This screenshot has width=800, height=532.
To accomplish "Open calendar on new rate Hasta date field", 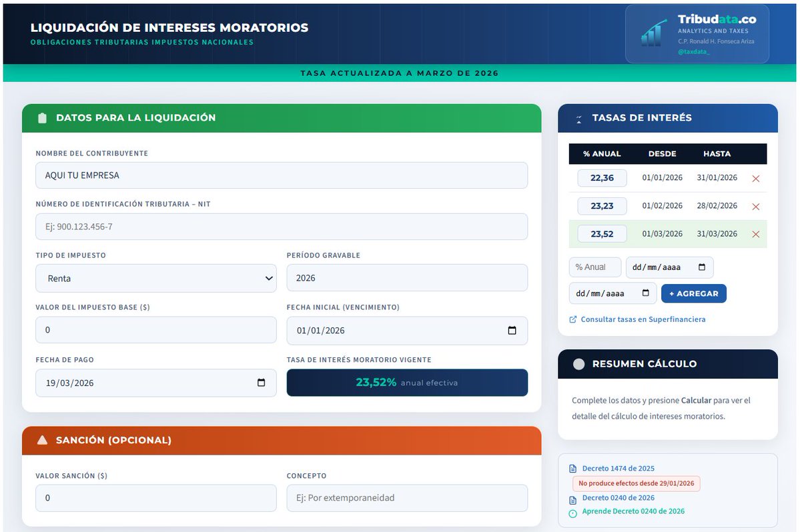I will point(645,293).
